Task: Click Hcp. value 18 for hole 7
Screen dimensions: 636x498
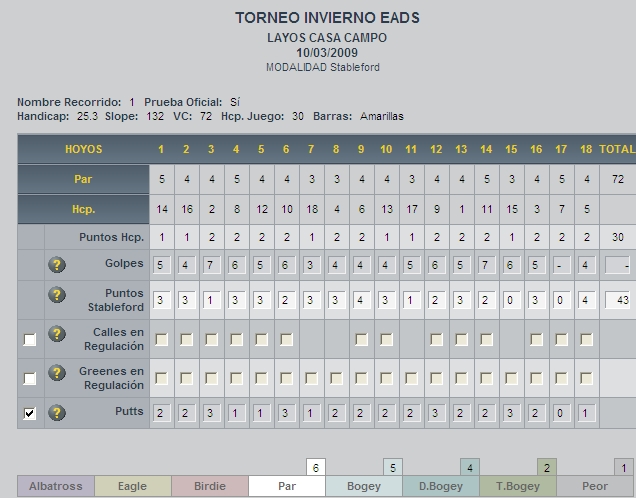Action: [312, 209]
